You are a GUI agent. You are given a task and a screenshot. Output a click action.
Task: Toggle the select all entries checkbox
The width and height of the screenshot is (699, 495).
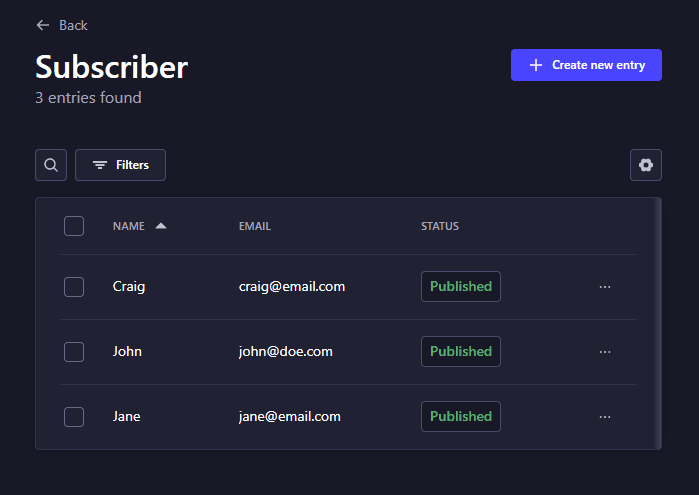(74, 226)
